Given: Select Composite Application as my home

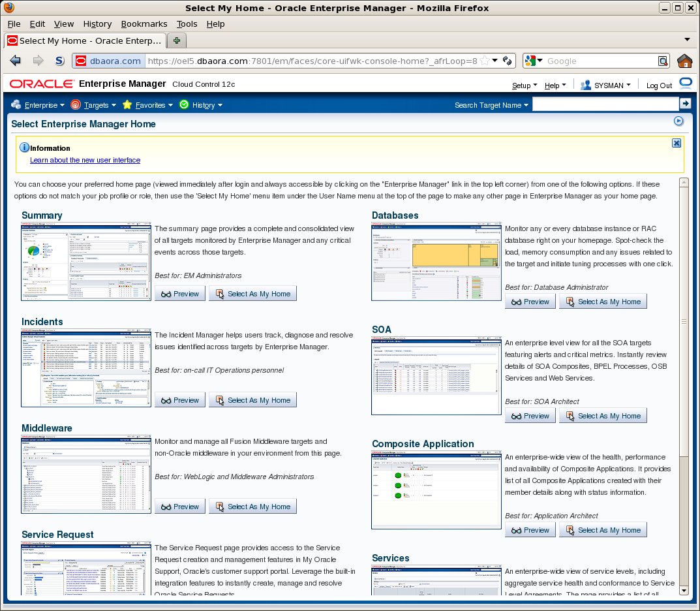Looking at the screenshot, I should pyautogui.click(x=603, y=530).
